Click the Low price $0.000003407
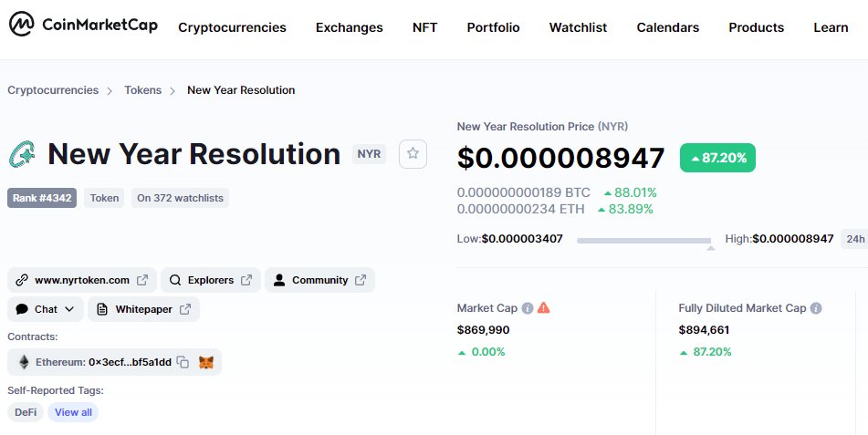The image size is (868, 435). 522,239
